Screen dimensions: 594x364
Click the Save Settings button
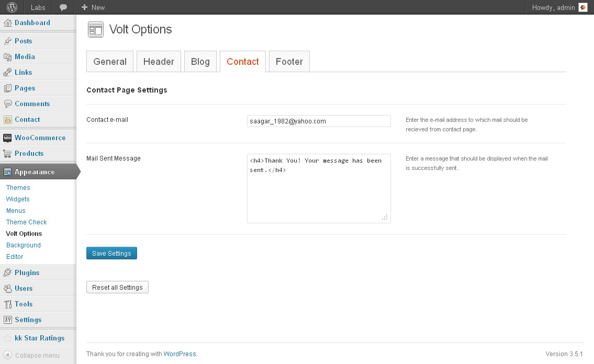[x=111, y=253]
